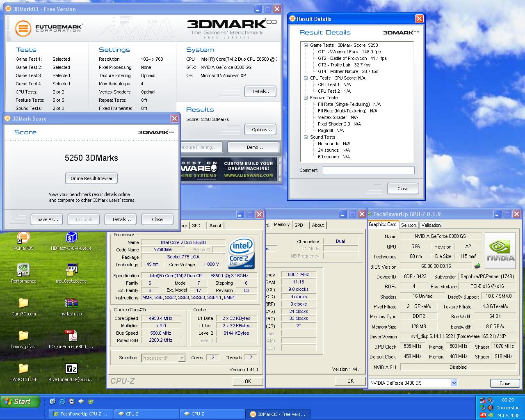Click the Online ResultBrowser button
This screenshot has height=420, width=525.
click(91, 178)
